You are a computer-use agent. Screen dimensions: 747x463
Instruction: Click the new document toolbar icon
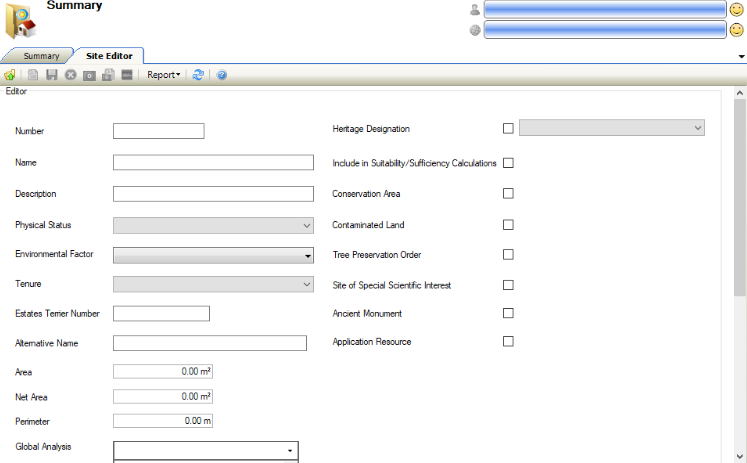[33, 75]
